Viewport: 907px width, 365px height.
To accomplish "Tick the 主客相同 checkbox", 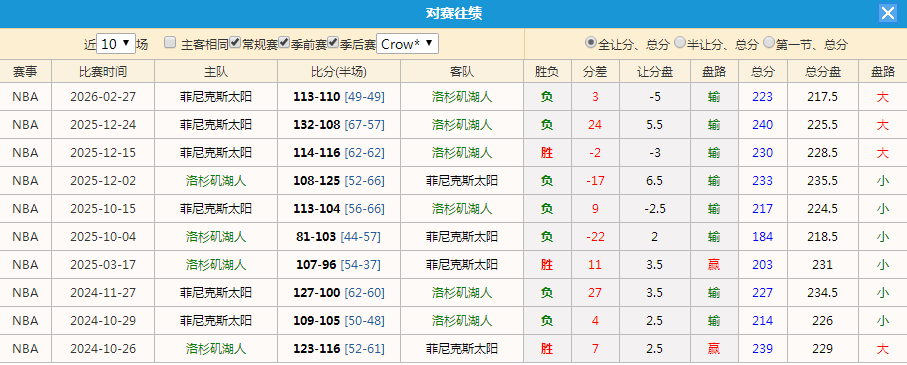I will point(169,42).
